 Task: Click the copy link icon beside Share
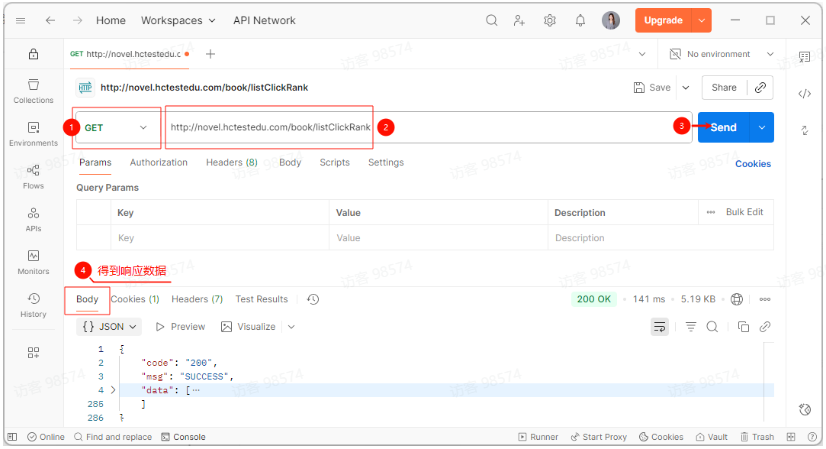[760, 87]
